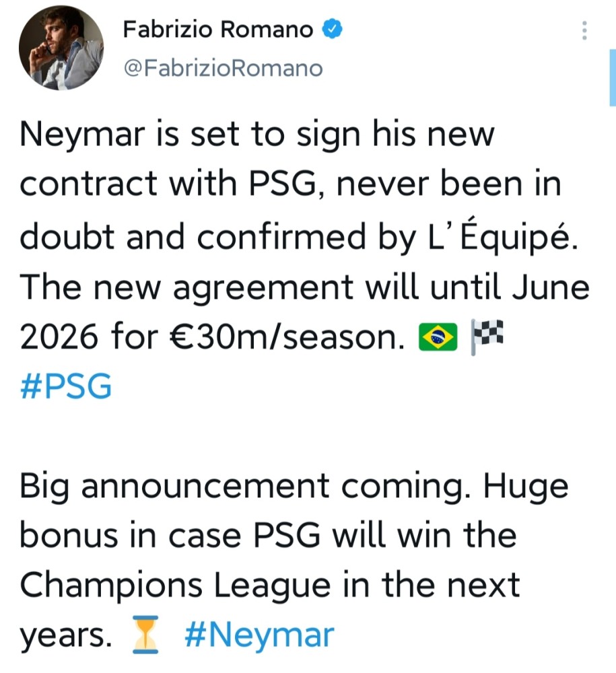
Task: Click the hourglass emoji near #Neymar
Action: pos(145,635)
